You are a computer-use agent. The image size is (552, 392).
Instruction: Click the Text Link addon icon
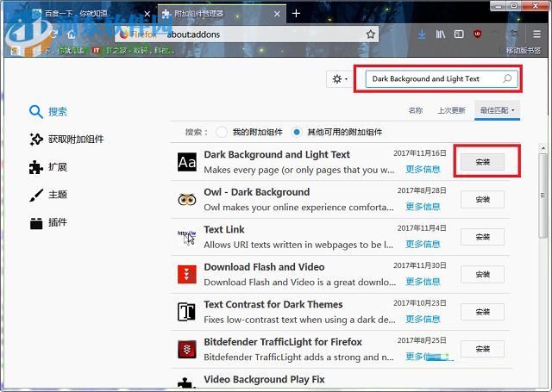tap(187, 237)
